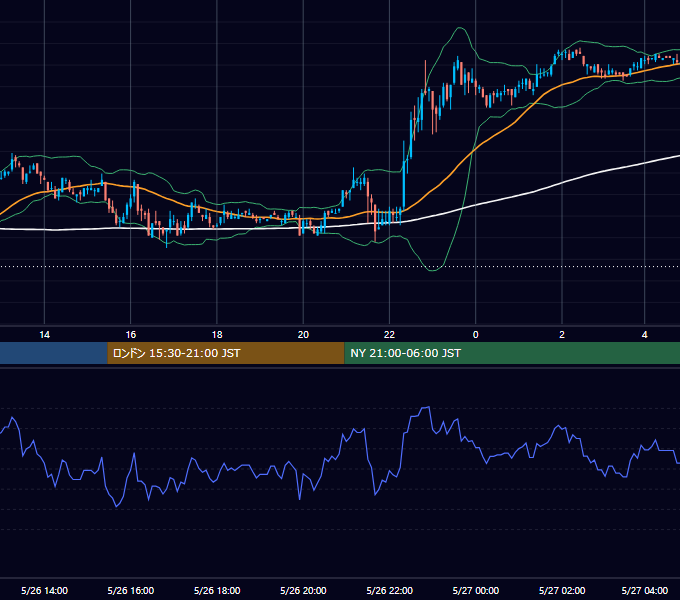This screenshot has height=600, width=680.
Task: Click the 5/26 22:00 time label
Action: [389, 590]
